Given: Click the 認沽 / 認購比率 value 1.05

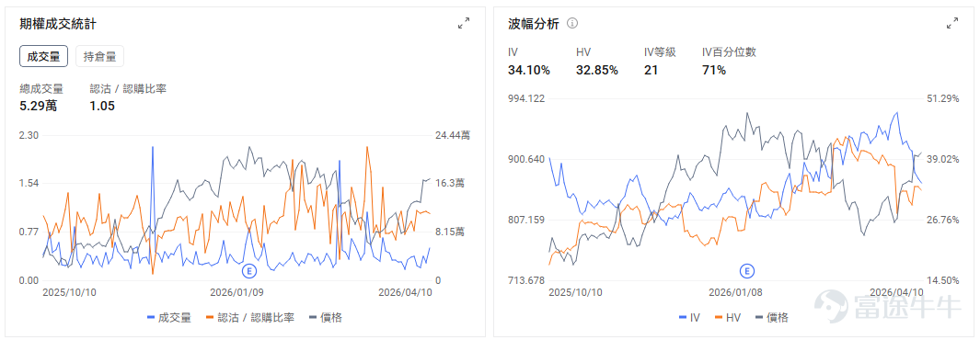Looking at the screenshot, I should point(102,106).
